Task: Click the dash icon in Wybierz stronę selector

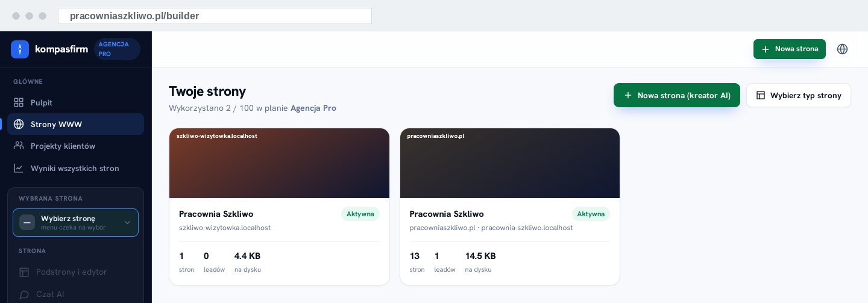Action: point(27,222)
